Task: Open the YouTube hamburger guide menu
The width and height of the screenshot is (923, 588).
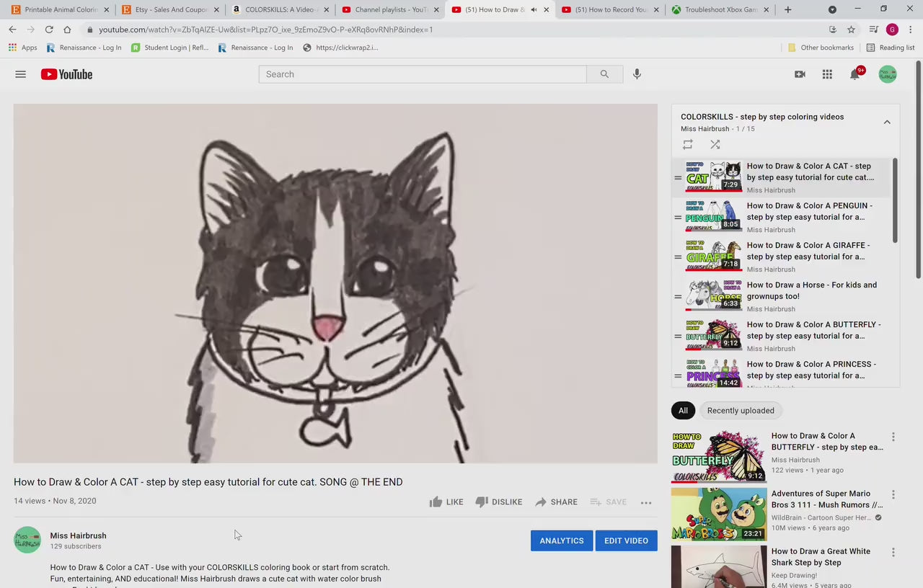Action: click(x=20, y=74)
